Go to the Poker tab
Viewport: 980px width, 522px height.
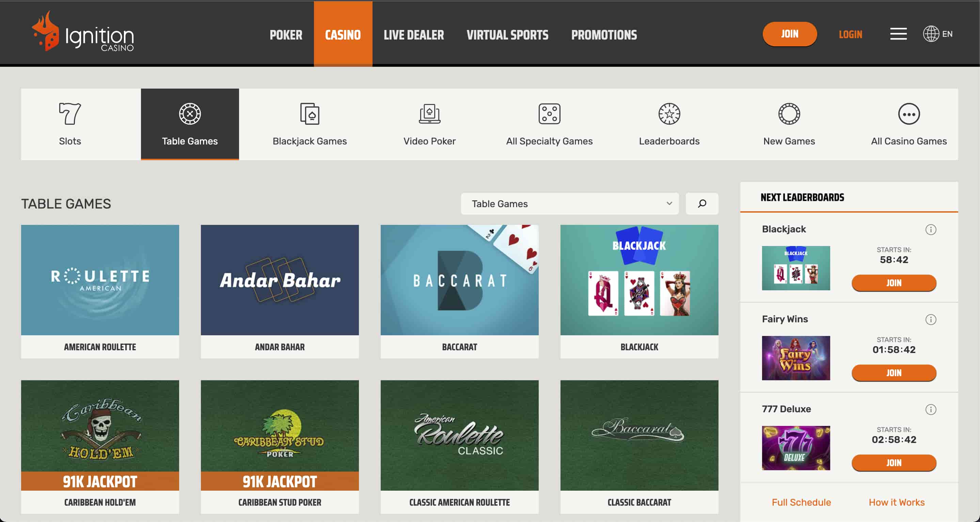[x=286, y=35]
